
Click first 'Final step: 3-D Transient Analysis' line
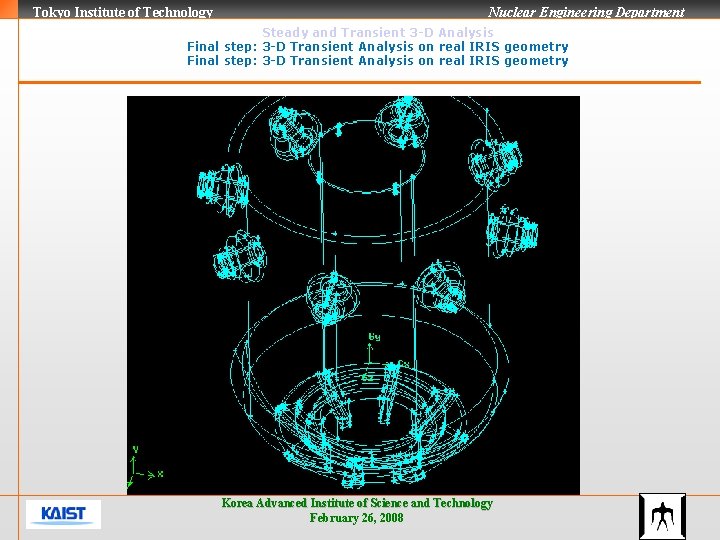377,46
